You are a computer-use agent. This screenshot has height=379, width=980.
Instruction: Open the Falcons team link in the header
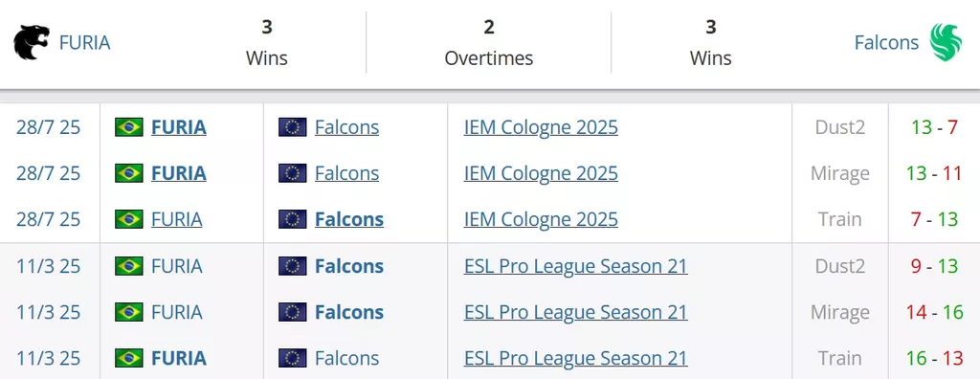click(886, 42)
